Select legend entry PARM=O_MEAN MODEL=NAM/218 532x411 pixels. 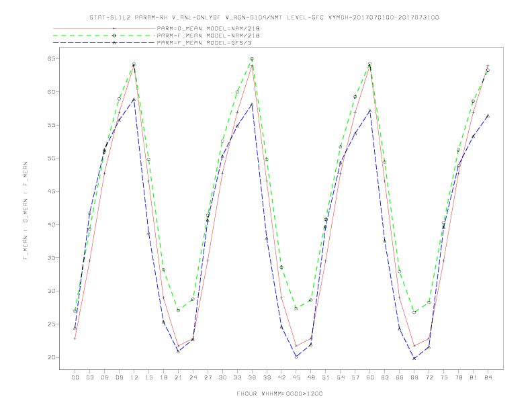click(x=208, y=28)
